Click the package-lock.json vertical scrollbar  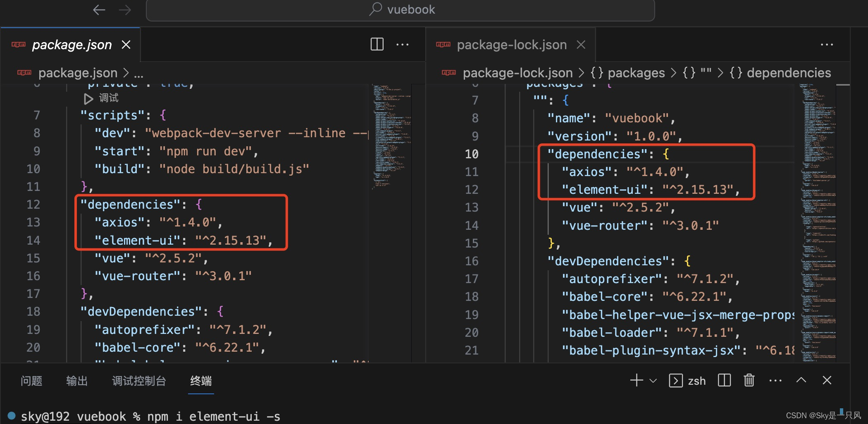843,223
